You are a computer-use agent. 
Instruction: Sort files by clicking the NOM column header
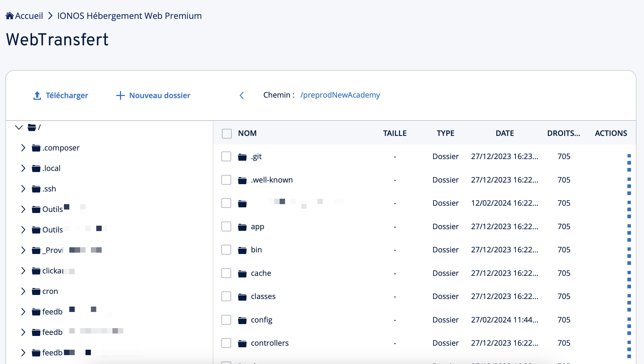click(x=247, y=133)
